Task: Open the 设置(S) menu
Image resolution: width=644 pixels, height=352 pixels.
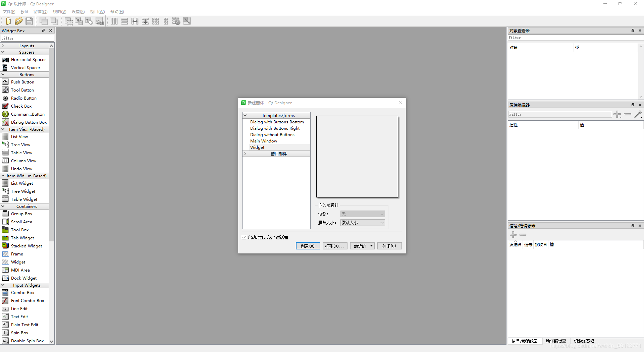Action: point(78,12)
